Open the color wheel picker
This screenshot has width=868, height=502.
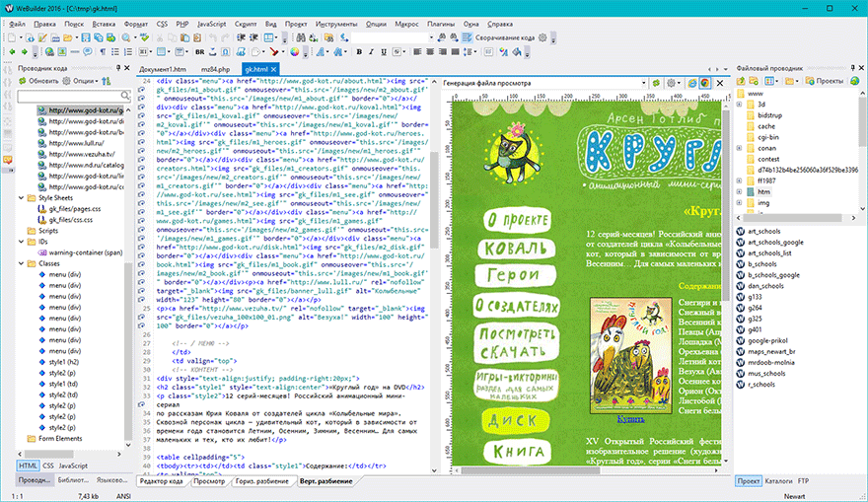pos(295,52)
